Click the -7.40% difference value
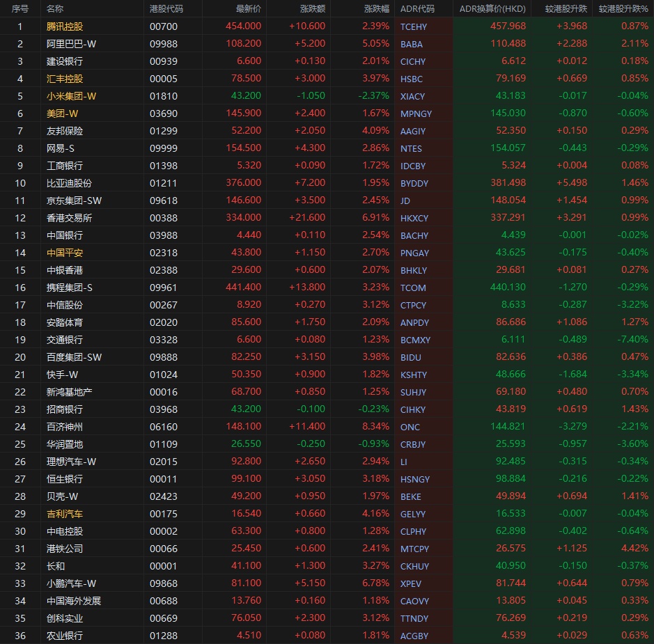The image size is (654, 644). [x=632, y=339]
